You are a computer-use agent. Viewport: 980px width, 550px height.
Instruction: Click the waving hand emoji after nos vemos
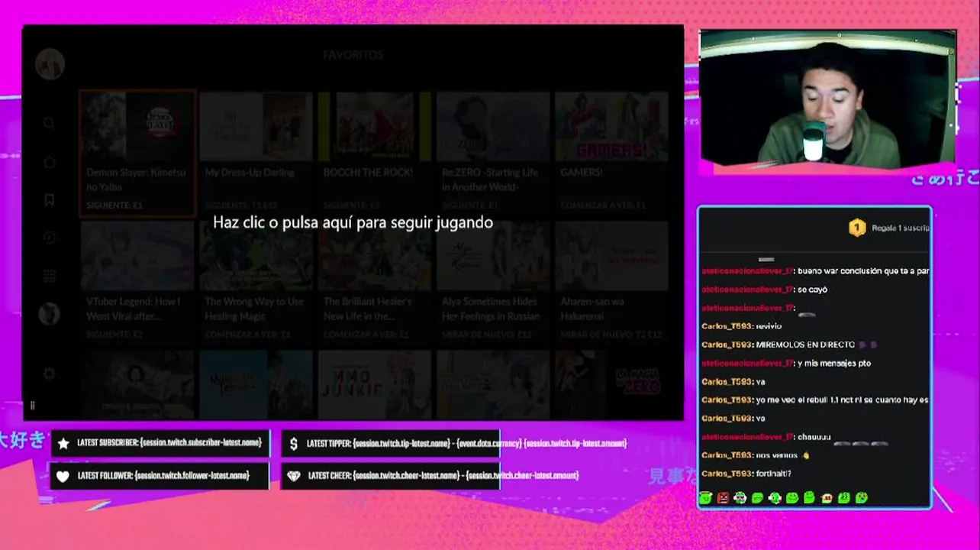click(805, 455)
